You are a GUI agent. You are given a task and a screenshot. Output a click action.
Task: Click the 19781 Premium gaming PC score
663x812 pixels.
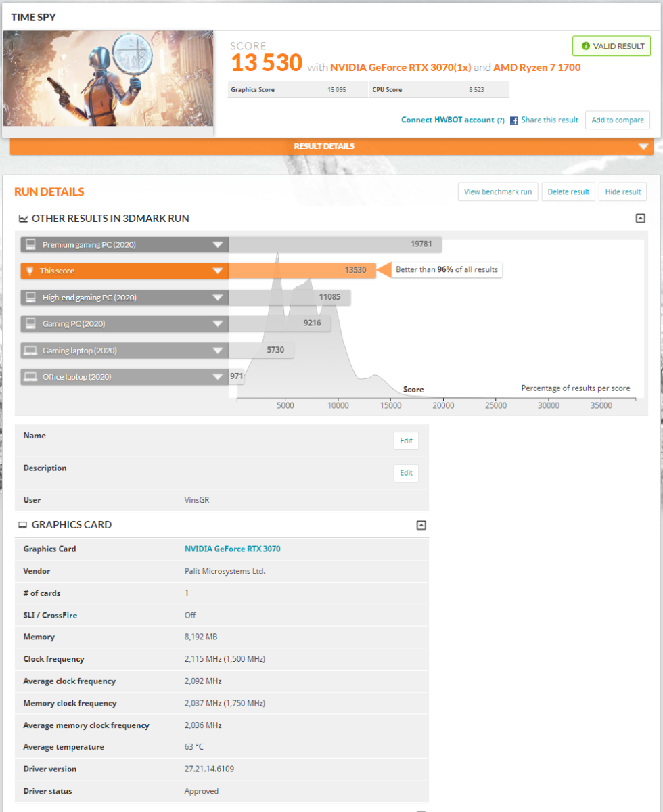point(421,244)
